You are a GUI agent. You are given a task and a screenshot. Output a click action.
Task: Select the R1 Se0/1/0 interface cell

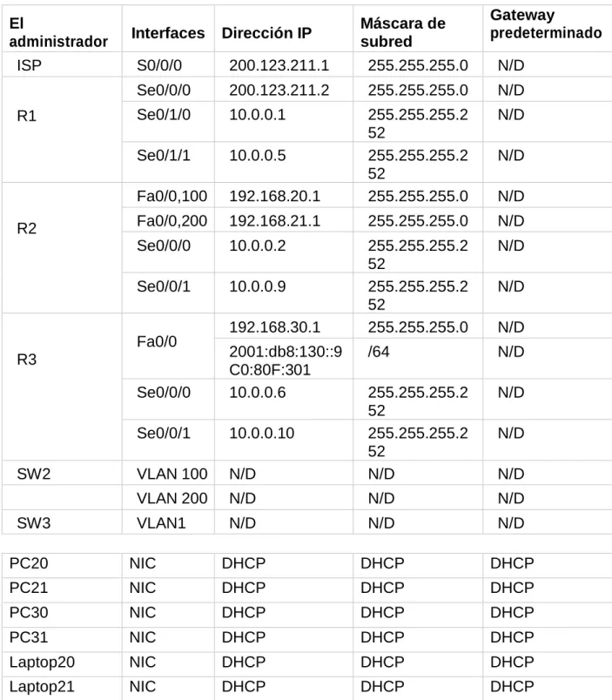(x=168, y=122)
